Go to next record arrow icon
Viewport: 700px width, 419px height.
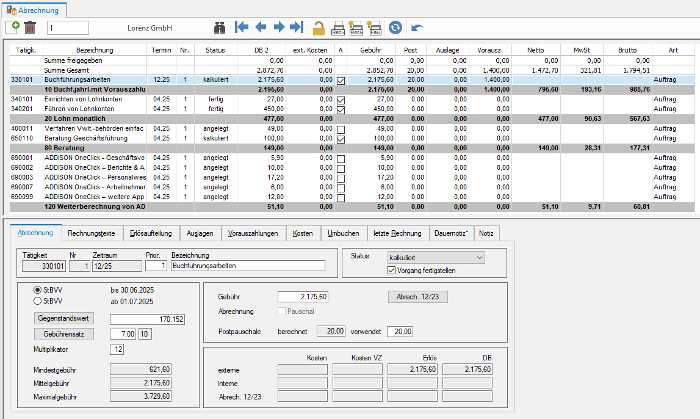click(279, 27)
